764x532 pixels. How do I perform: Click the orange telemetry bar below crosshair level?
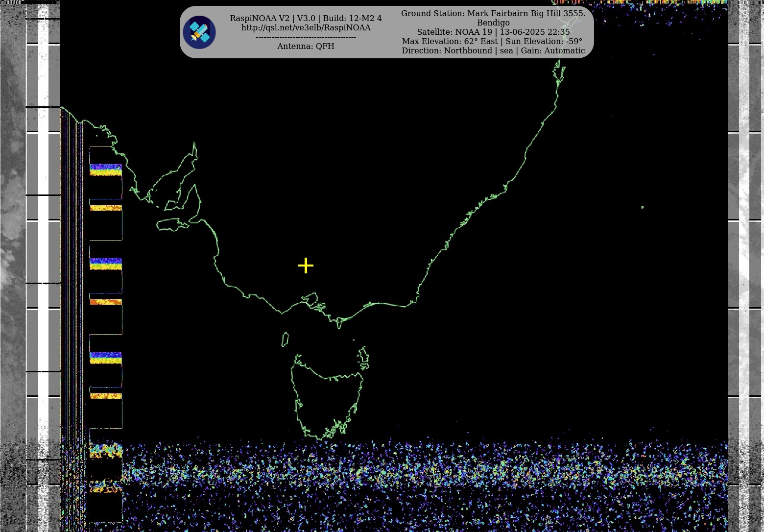pyautogui.click(x=105, y=302)
